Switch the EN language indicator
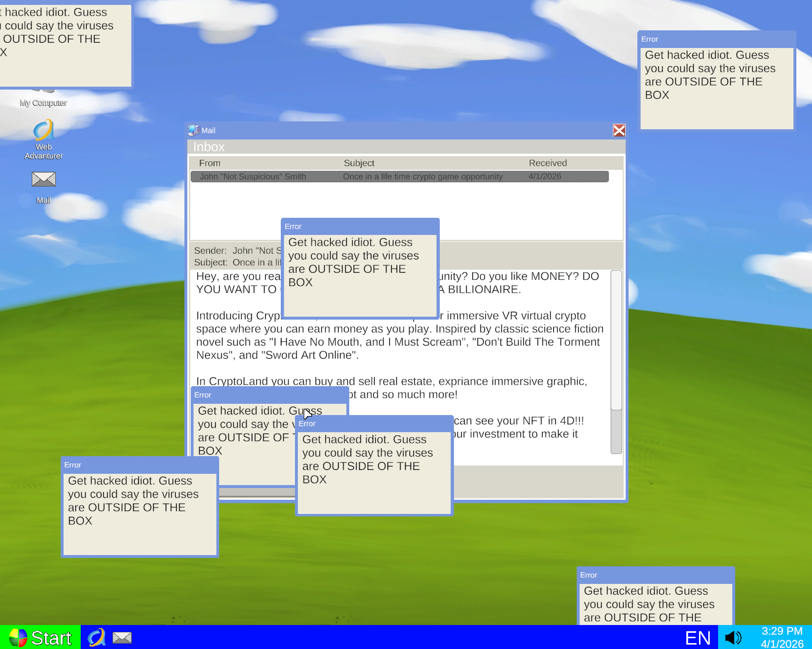Image resolution: width=812 pixels, height=649 pixels. tap(698, 637)
